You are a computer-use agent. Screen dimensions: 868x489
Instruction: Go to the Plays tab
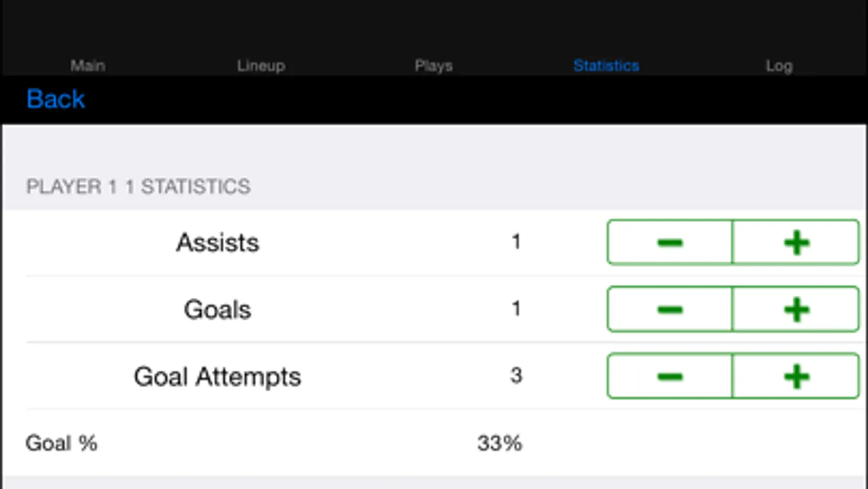pyautogui.click(x=433, y=65)
